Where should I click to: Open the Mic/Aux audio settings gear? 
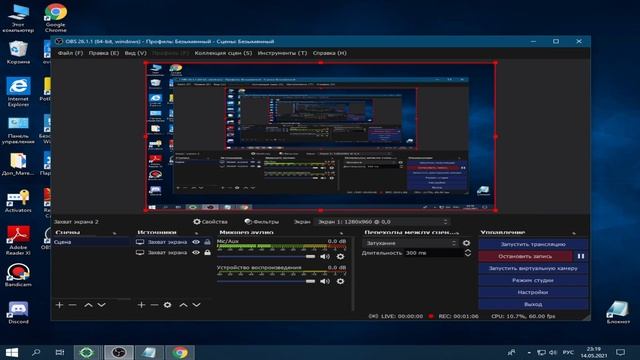pos(340,256)
